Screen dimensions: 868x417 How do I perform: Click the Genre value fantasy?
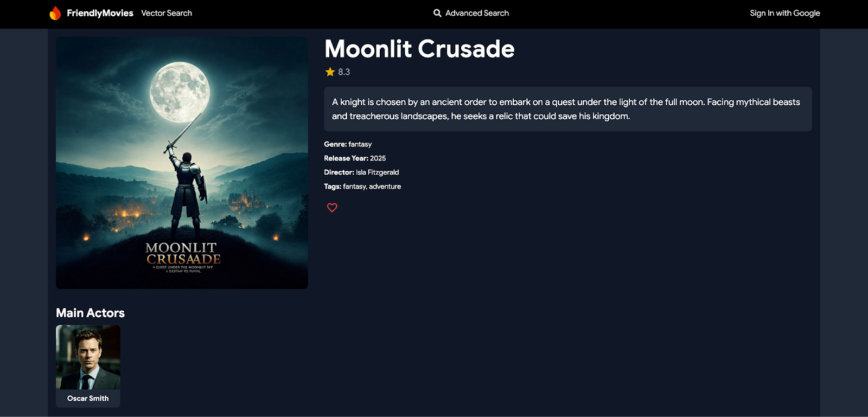[360, 144]
